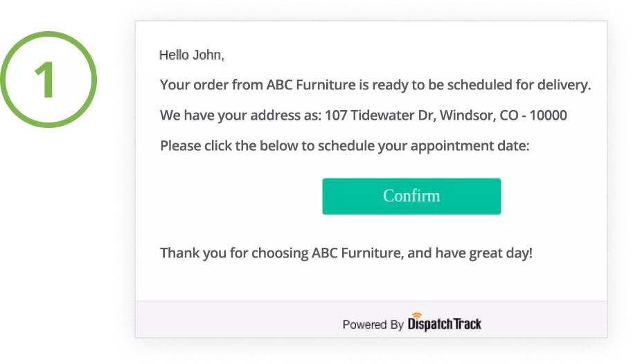Select the "Hello John," greeting text
The width and height of the screenshot is (631, 364).
[192, 55]
